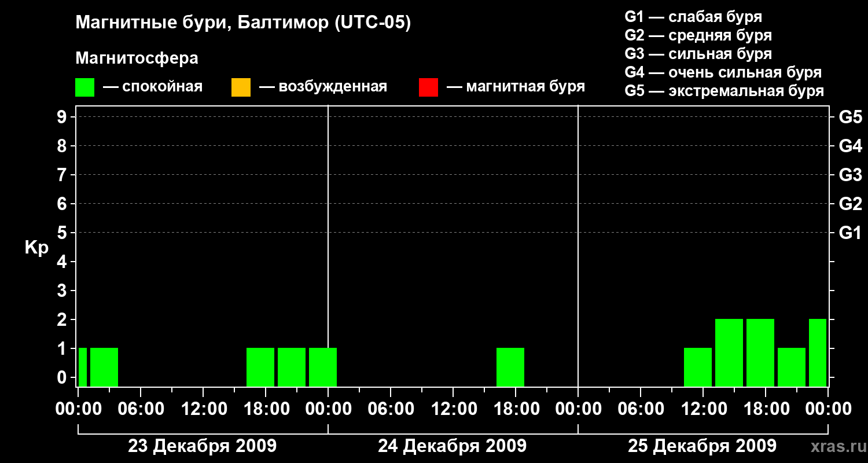
Task: Click the 'G3 — сильная буря' legend line
Action: (x=698, y=54)
